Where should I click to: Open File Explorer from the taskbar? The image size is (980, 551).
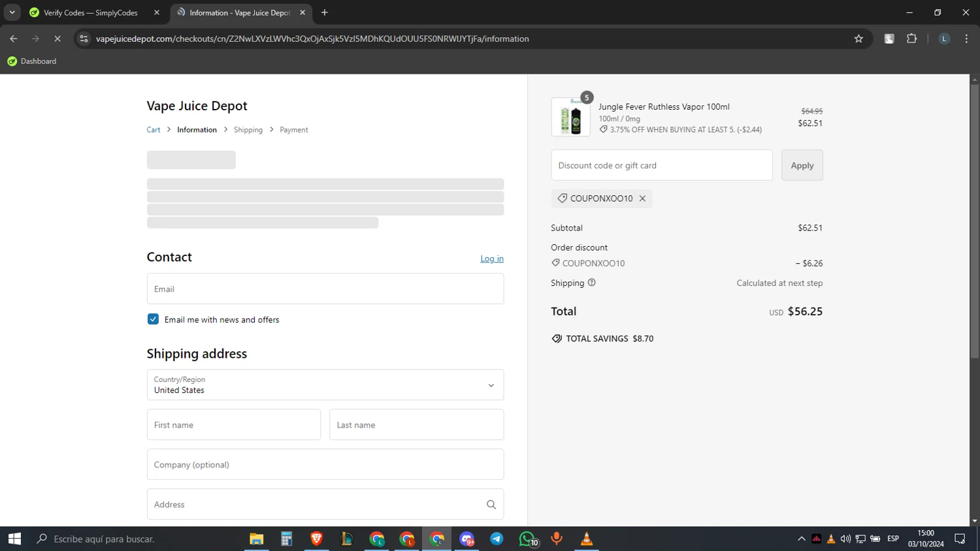(x=256, y=539)
